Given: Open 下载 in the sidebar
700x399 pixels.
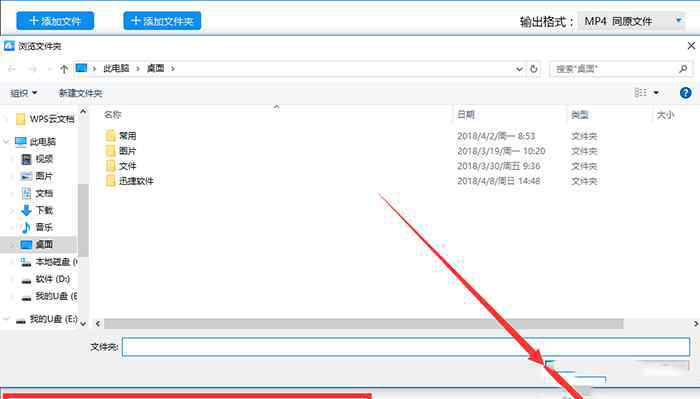Looking at the screenshot, I should point(44,210).
